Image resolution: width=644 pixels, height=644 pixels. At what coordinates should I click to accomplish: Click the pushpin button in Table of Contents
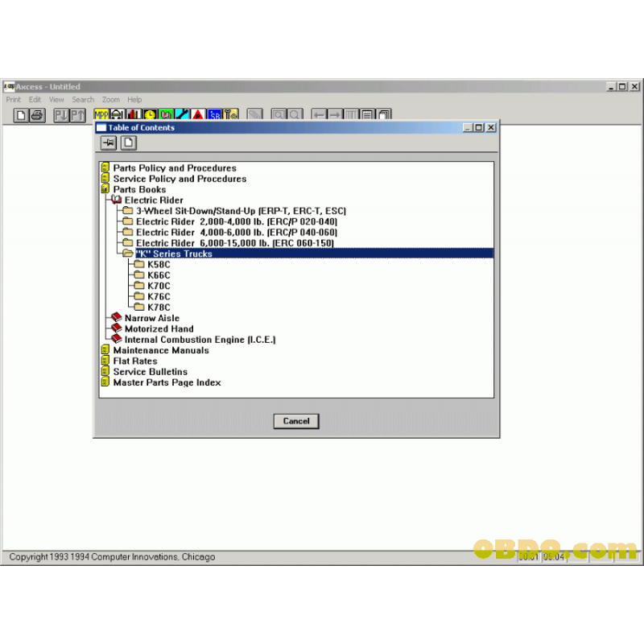tap(109, 143)
